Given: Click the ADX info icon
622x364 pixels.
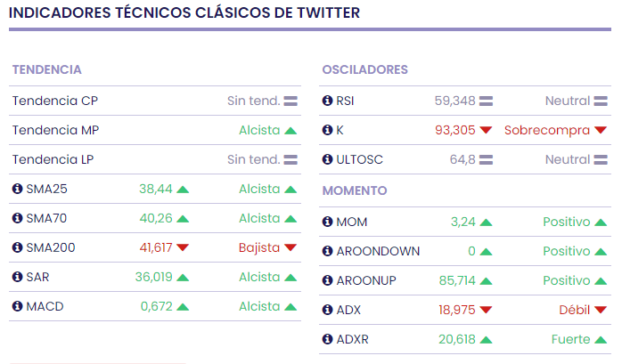Looking at the screenshot, I should click(x=327, y=310).
